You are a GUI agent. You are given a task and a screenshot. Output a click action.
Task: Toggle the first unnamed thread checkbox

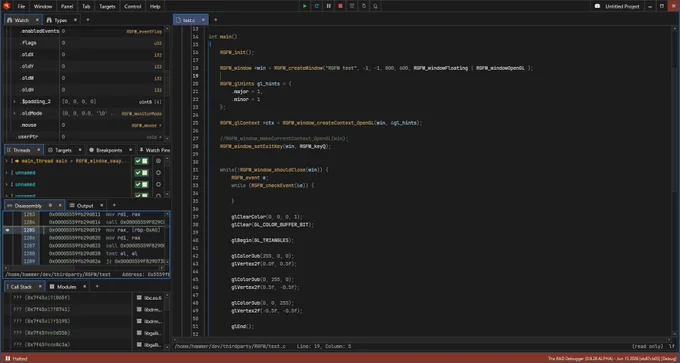point(141,173)
